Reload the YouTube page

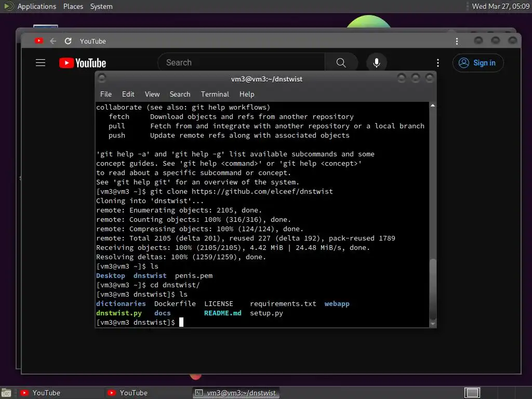(x=68, y=41)
